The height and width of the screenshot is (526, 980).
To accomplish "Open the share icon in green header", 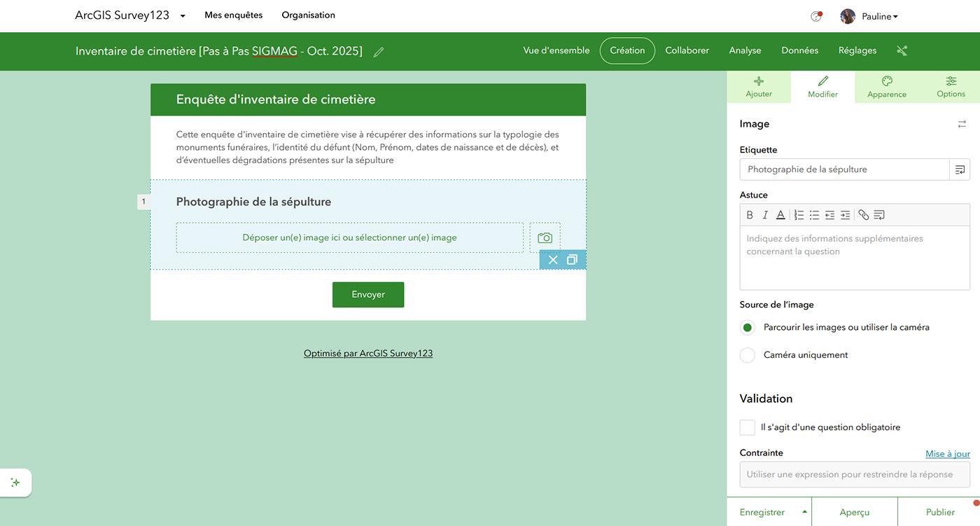I will click(x=902, y=50).
